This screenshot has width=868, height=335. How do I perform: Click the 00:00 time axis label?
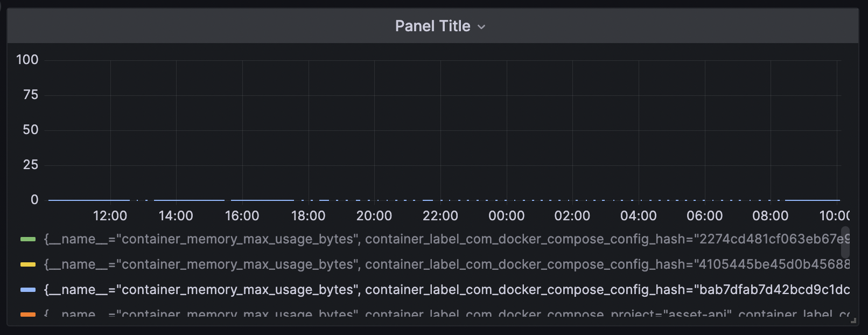point(506,216)
